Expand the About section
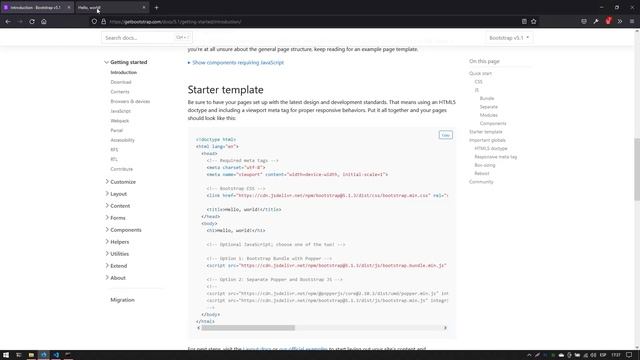 tap(116, 278)
